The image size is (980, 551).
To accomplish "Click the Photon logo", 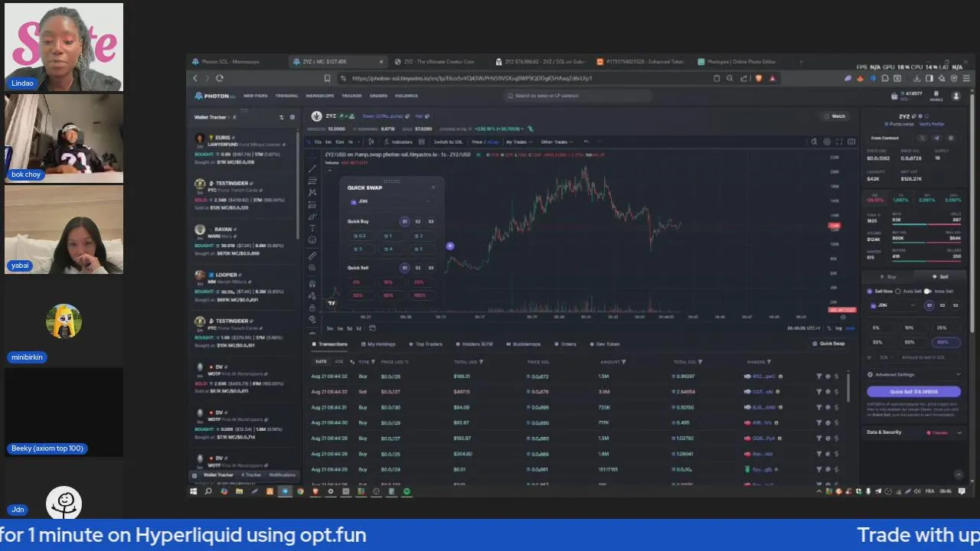I will pyautogui.click(x=214, y=96).
